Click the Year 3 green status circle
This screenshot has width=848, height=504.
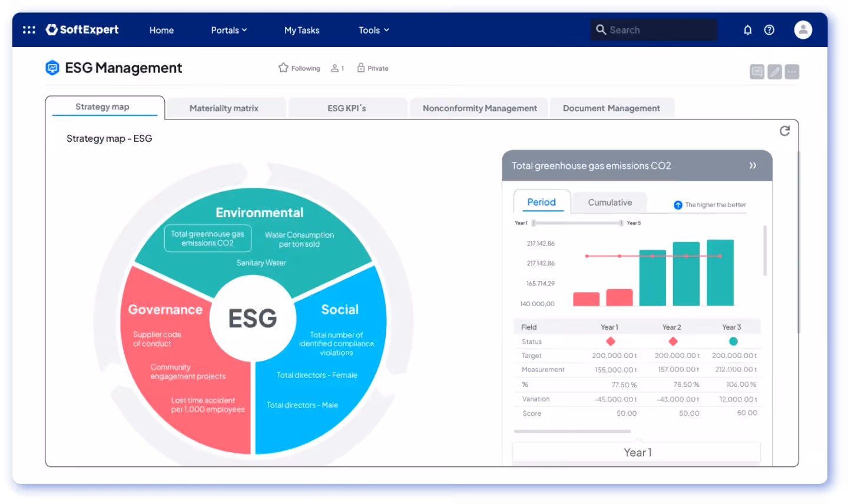click(733, 341)
